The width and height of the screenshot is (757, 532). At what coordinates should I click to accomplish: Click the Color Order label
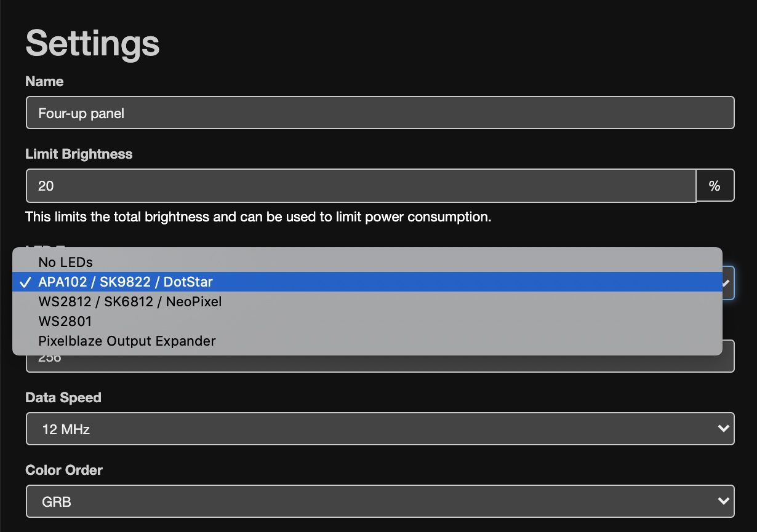[63, 470]
